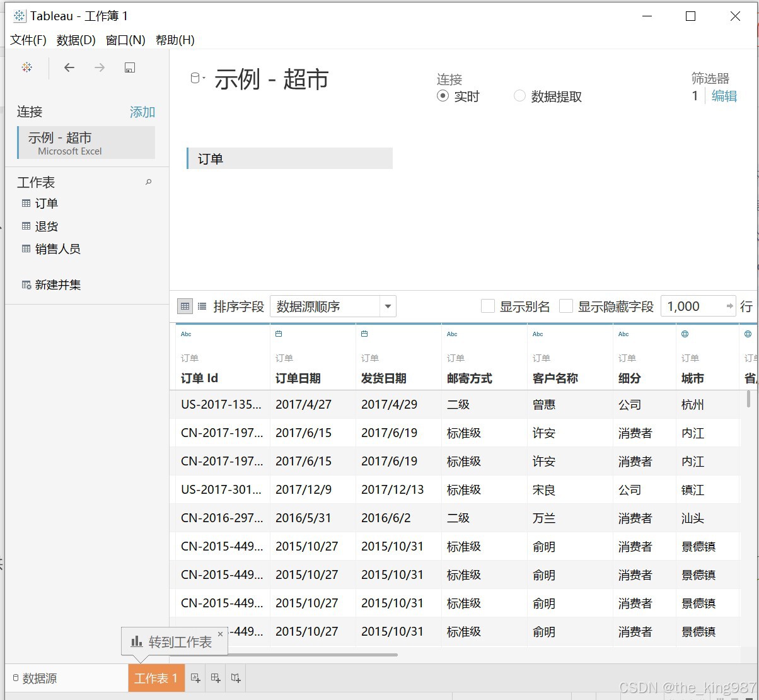Click globe geo icon of 城市 column

[685, 334]
